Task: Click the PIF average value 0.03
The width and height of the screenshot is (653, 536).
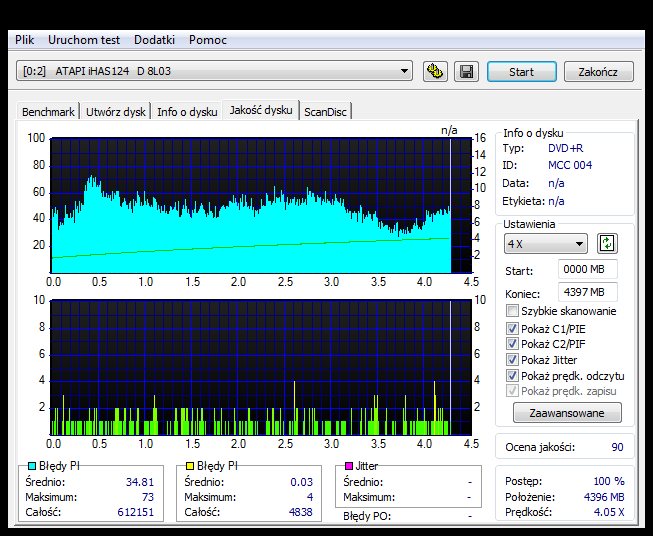Action: point(302,482)
